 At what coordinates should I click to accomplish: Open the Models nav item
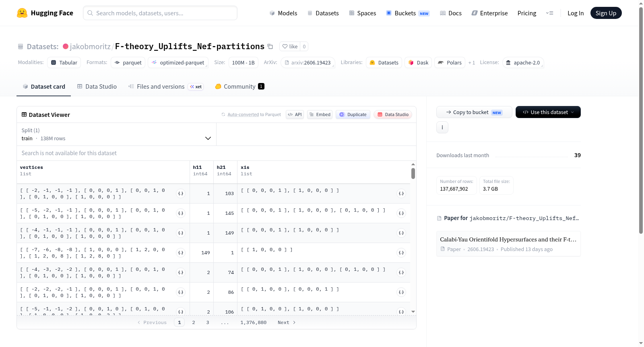coord(283,13)
